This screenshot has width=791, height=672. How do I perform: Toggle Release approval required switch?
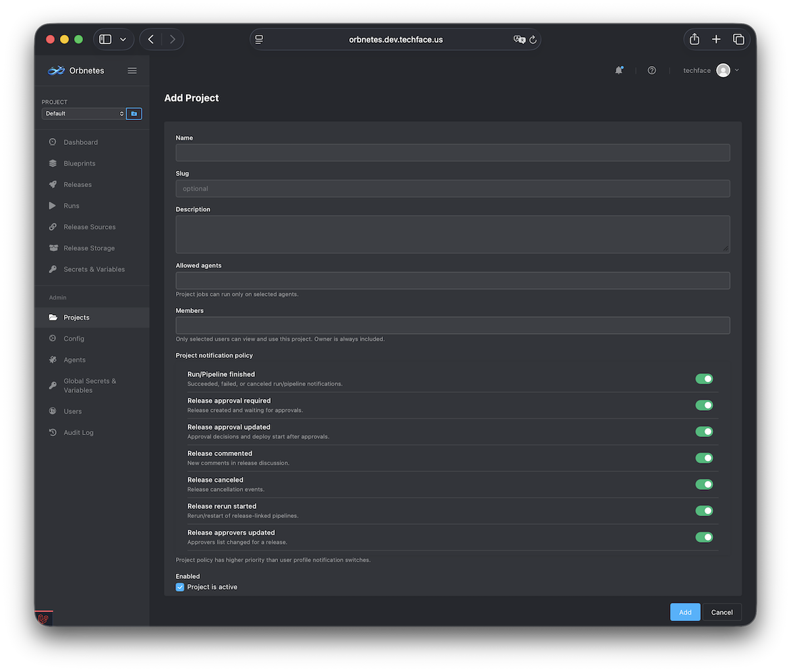(704, 405)
